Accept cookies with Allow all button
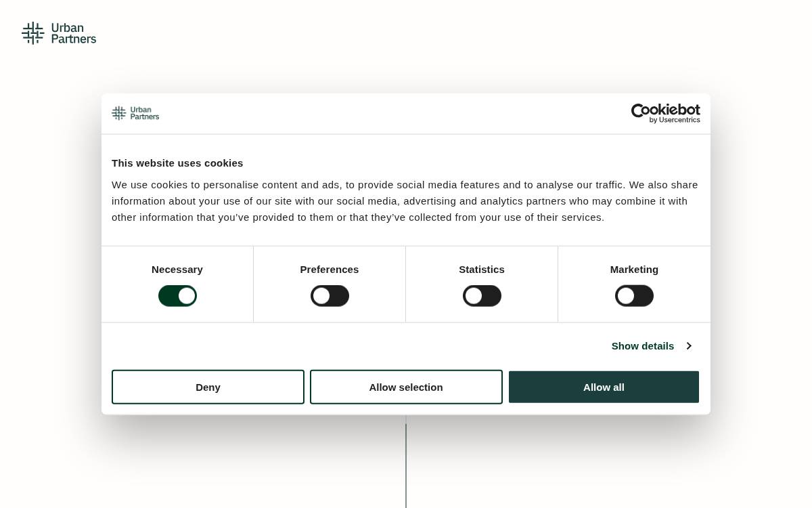The height and width of the screenshot is (508, 812). (x=604, y=387)
